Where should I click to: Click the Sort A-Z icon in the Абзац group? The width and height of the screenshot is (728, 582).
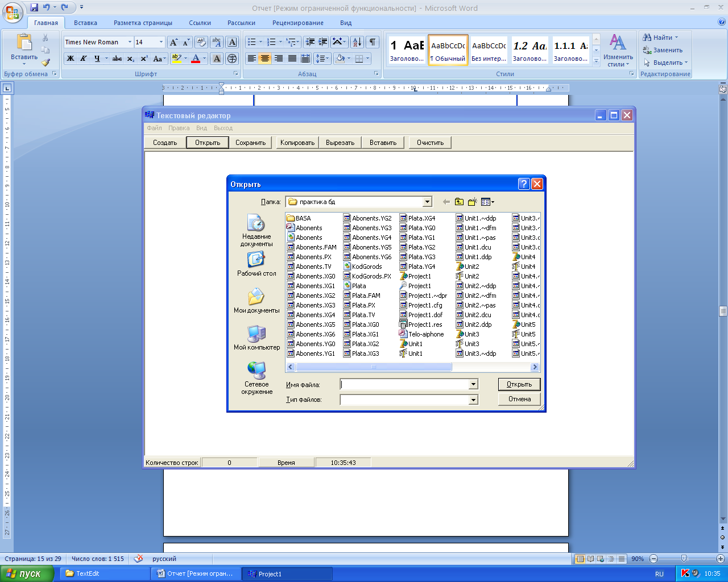coord(357,42)
